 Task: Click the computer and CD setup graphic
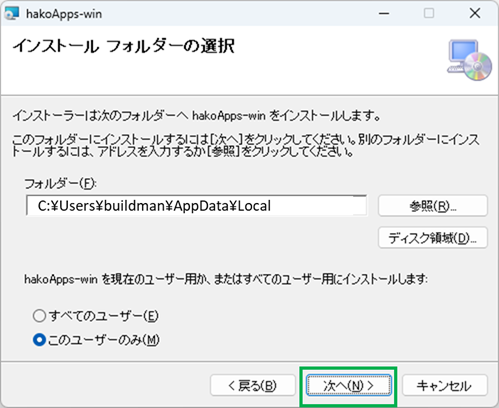[x=469, y=60]
